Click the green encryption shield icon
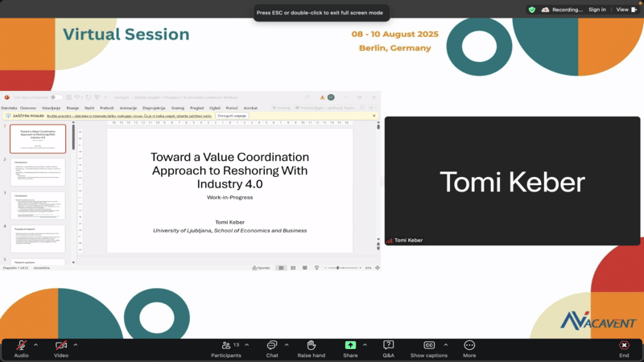 coord(531,10)
